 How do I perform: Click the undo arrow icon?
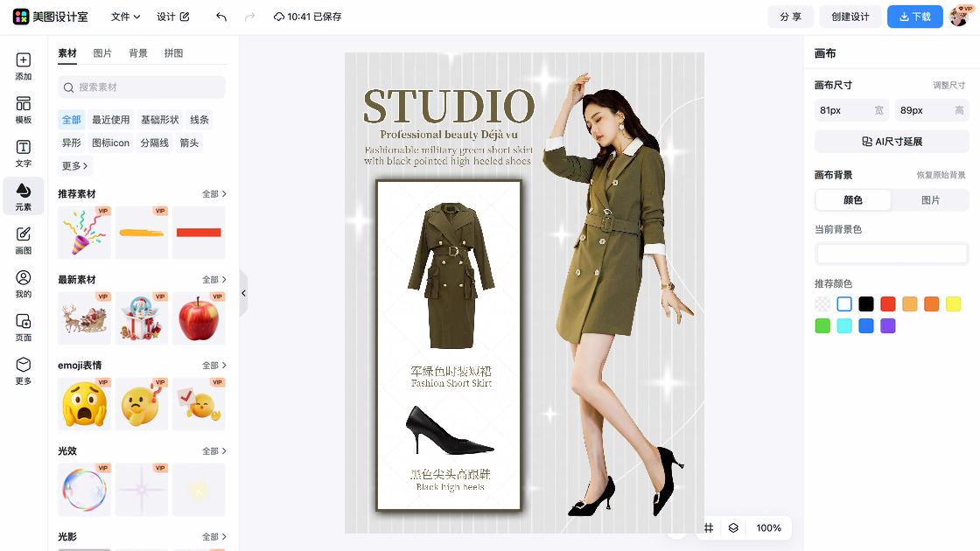tap(221, 17)
